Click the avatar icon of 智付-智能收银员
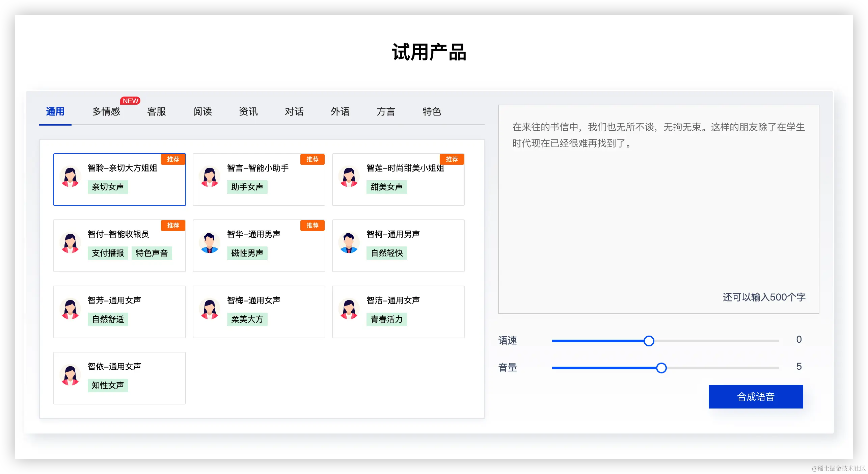 [70, 243]
